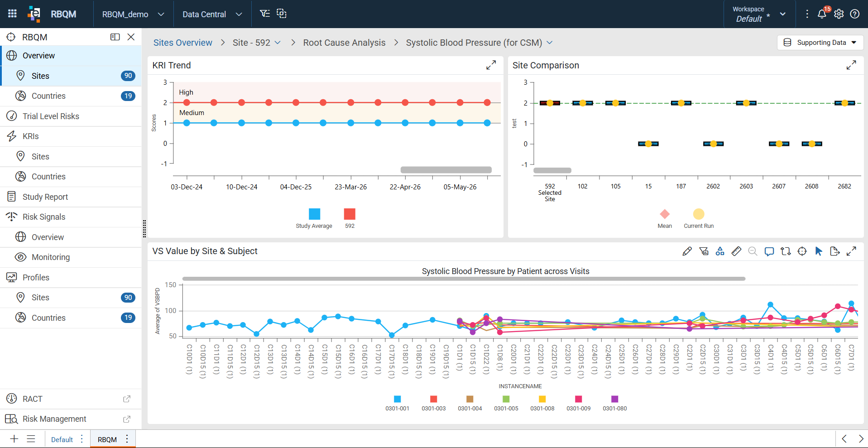Click the KRI Trend horizontal scrollbar handle
Image resolution: width=868 pixels, height=448 pixels.
pos(446,170)
